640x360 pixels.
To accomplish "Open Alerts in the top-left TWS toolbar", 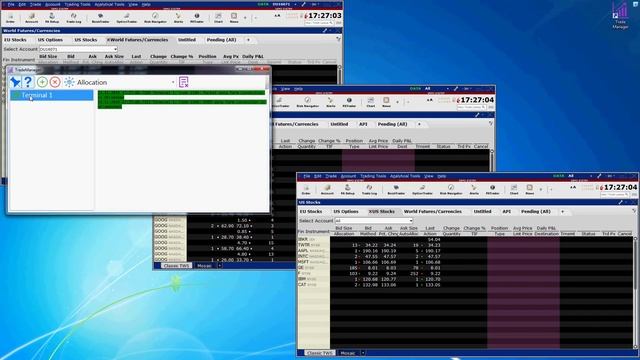I will pos(178,18).
